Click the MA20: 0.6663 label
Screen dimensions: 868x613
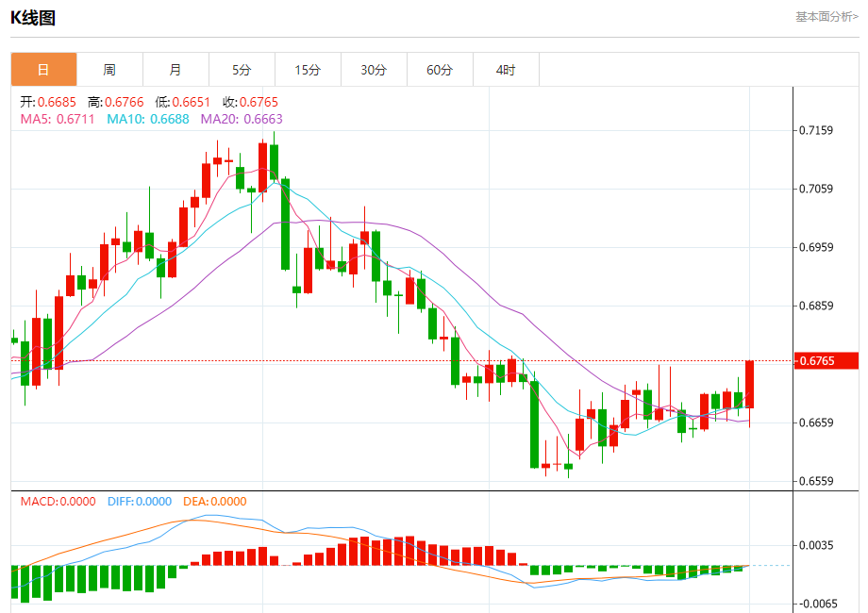tap(242, 119)
